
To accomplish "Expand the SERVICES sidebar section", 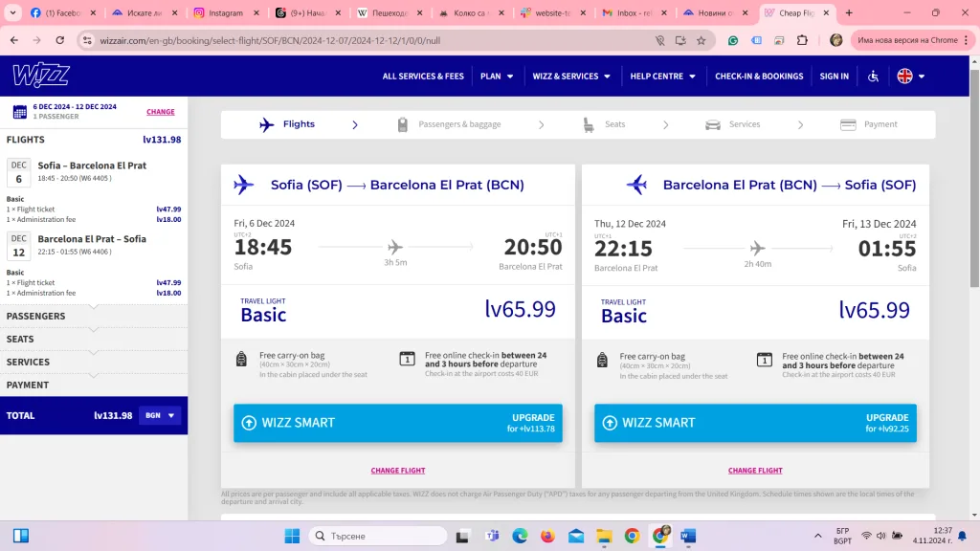I will tap(94, 363).
